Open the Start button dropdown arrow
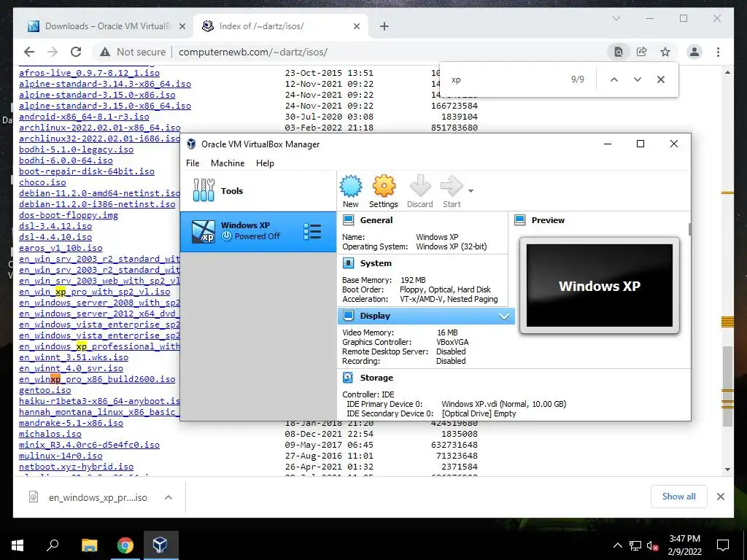The width and height of the screenshot is (747, 560). tap(471, 191)
